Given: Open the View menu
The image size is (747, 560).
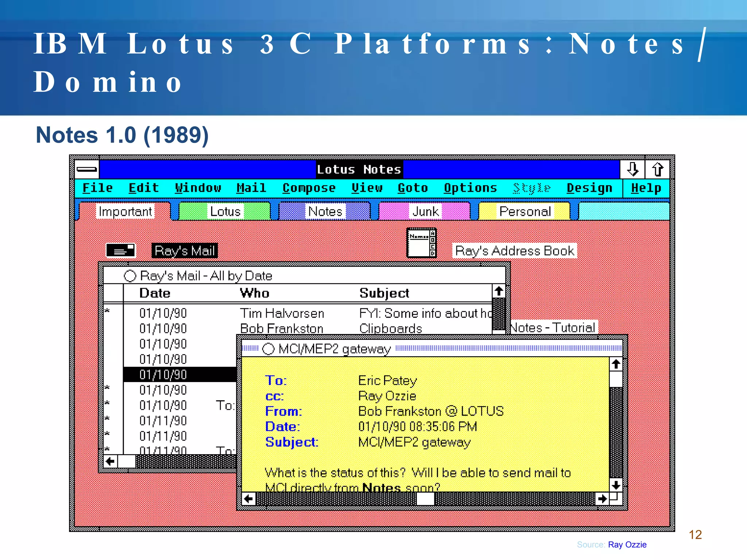Looking at the screenshot, I should [367, 188].
